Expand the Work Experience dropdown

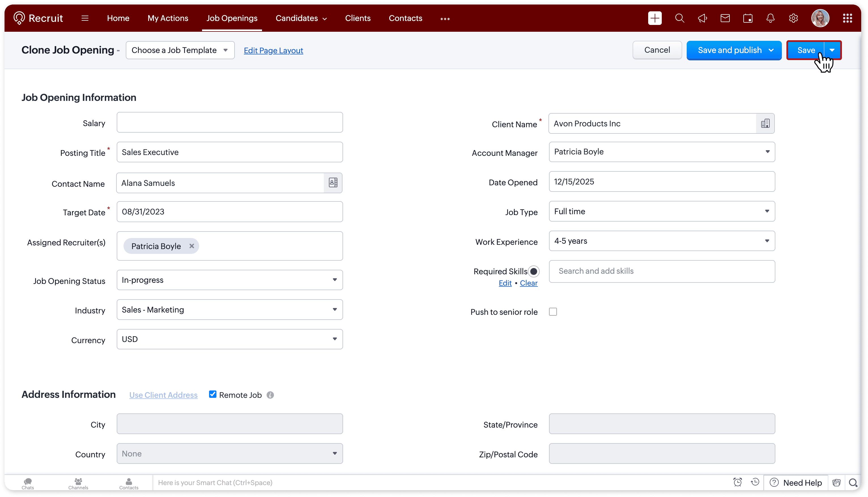(661, 241)
